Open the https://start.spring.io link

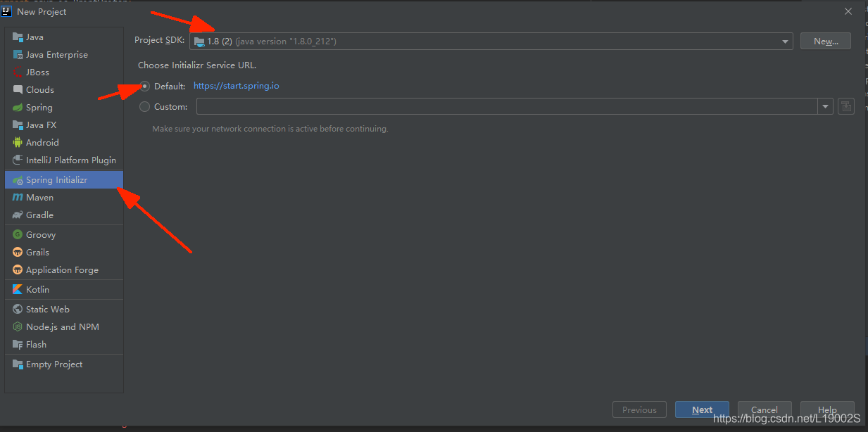[237, 86]
